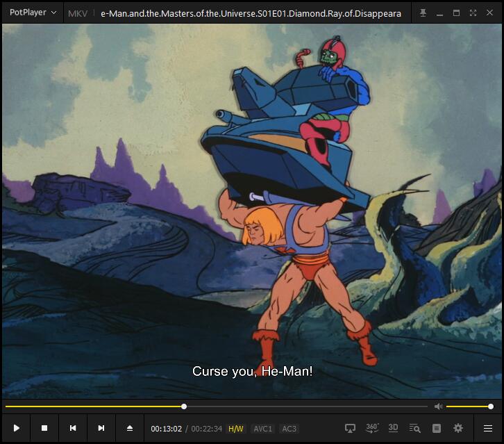Viewport: 504px width, 444px height.
Task: Toggle the always-on-top pin icon
Action: pos(423,13)
